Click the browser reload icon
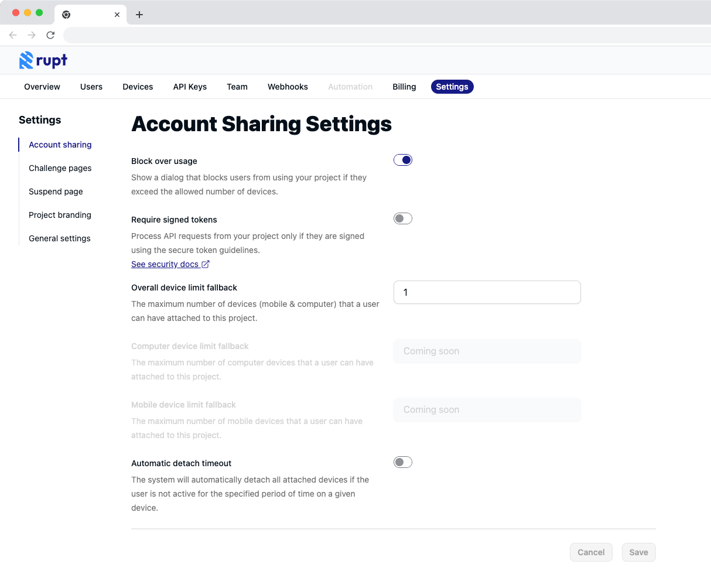This screenshot has height=588, width=711. (x=50, y=35)
